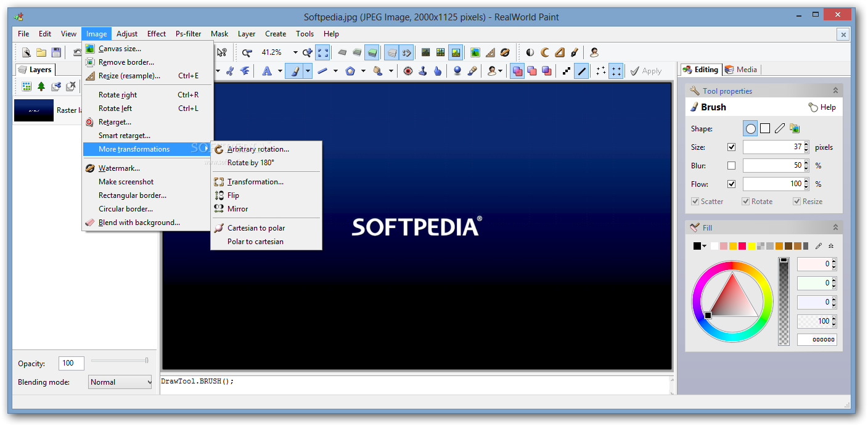Image resolution: width=868 pixels, height=426 pixels.
Task: Choose Arbitrary rotation... in submenu
Action: (x=266, y=149)
